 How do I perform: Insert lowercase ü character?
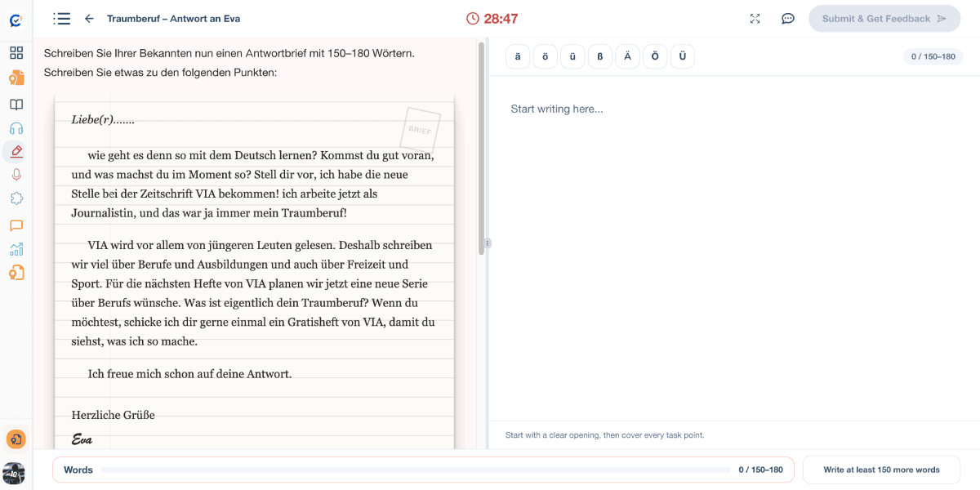coord(572,56)
